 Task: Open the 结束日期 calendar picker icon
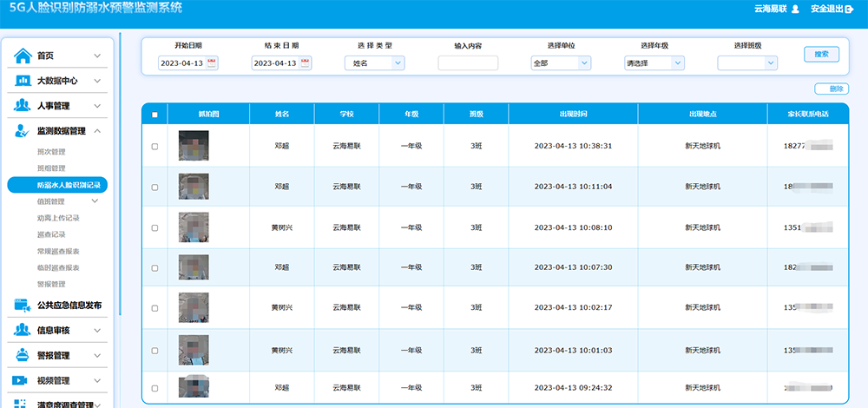tap(306, 63)
